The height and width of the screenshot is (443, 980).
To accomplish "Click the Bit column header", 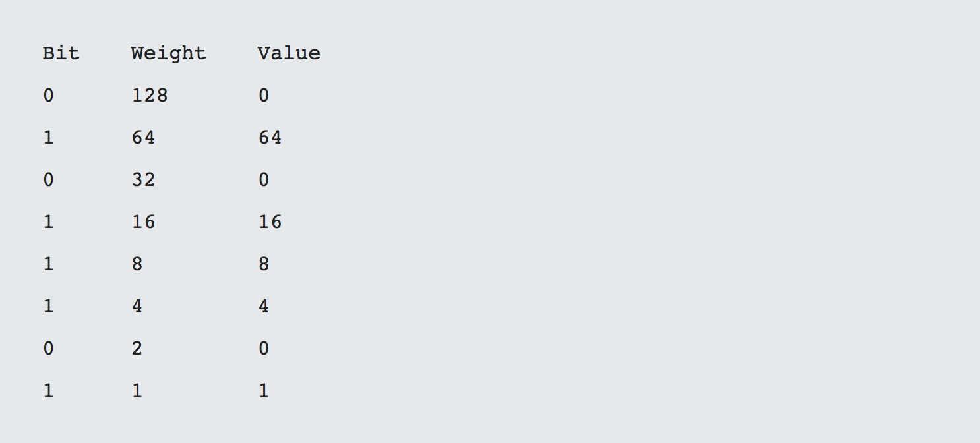I will tap(61, 53).
